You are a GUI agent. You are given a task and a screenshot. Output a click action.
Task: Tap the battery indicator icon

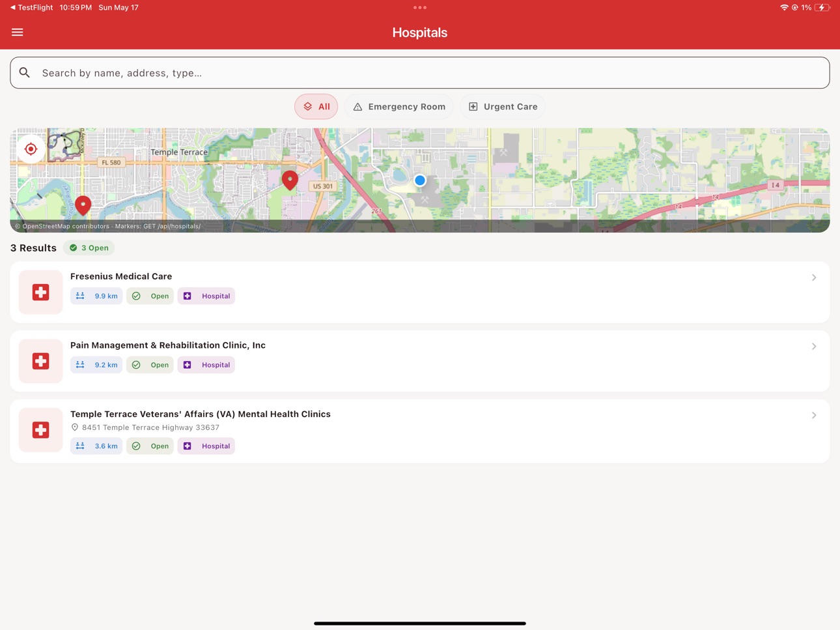822,8
